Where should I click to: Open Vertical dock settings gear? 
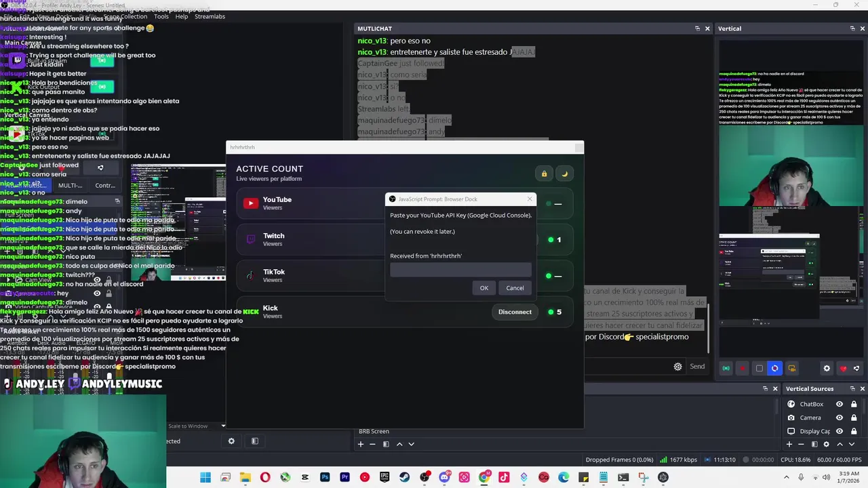[826, 368]
